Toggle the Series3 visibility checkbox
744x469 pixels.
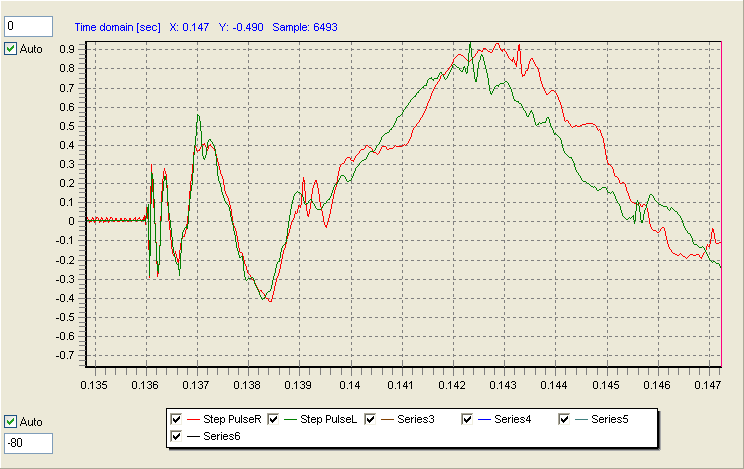point(370,419)
